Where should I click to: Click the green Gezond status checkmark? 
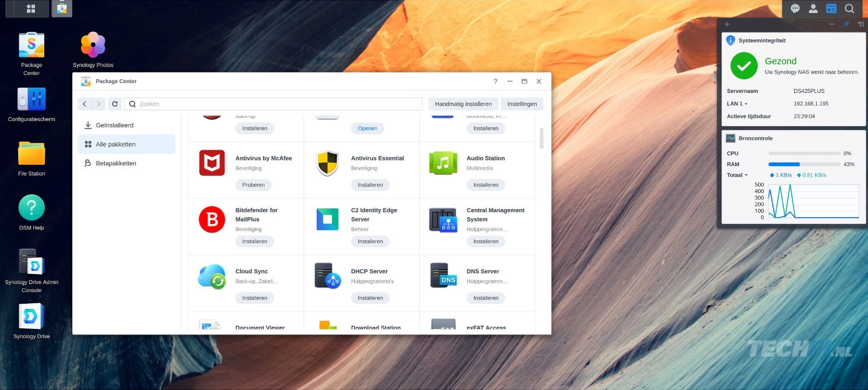click(x=744, y=66)
